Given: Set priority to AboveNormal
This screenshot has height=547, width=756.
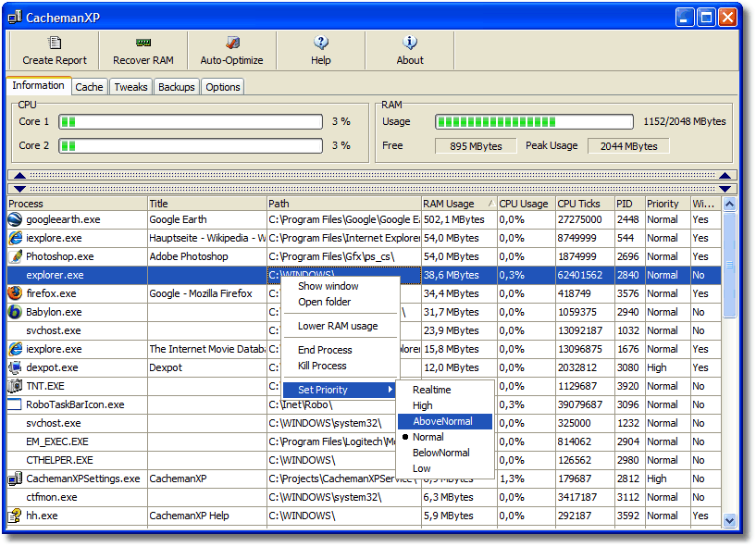Looking at the screenshot, I should coord(442,421).
